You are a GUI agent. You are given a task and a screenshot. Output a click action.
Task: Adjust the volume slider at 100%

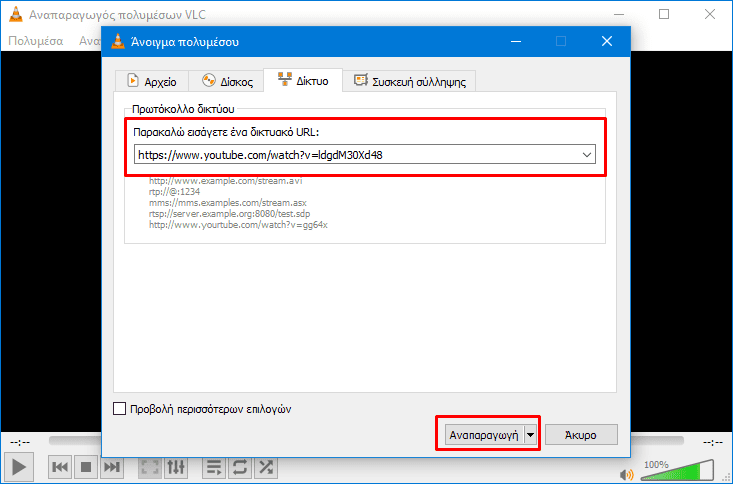tap(677, 470)
